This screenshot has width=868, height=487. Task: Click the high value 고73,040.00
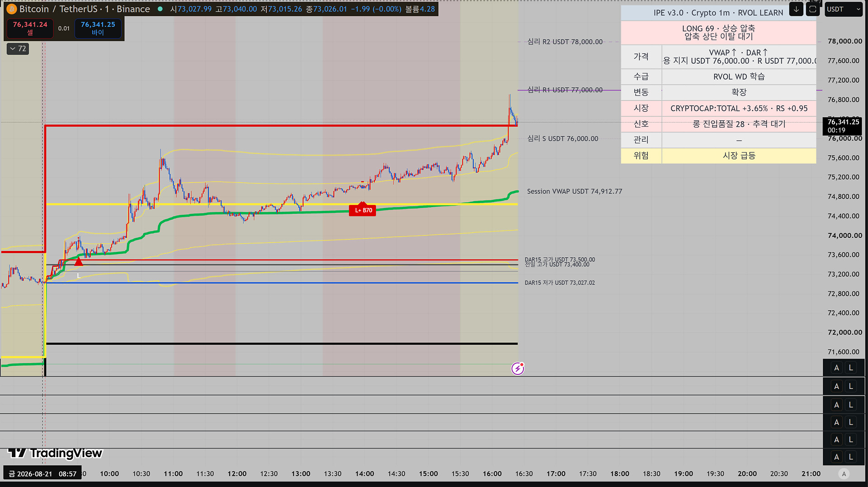point(236,9)
